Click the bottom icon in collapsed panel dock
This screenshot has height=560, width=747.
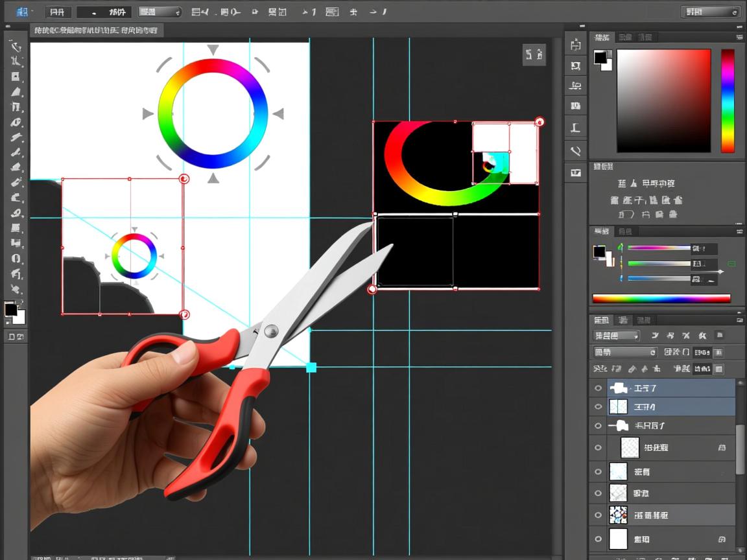575,172
